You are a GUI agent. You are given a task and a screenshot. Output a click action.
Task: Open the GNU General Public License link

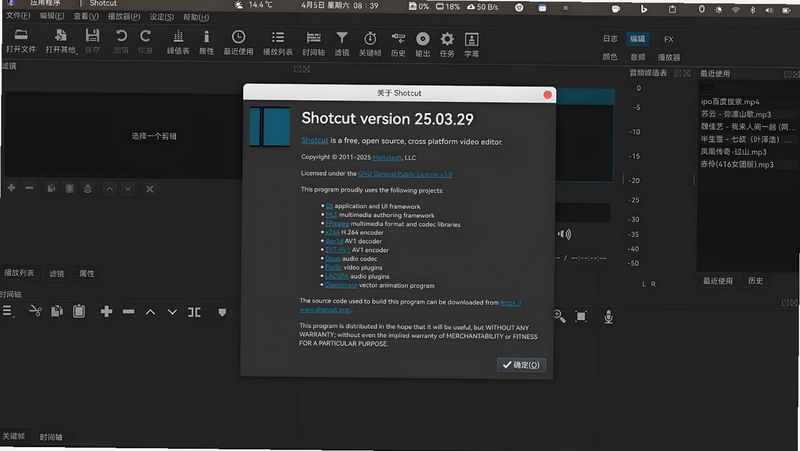[405, 174]
